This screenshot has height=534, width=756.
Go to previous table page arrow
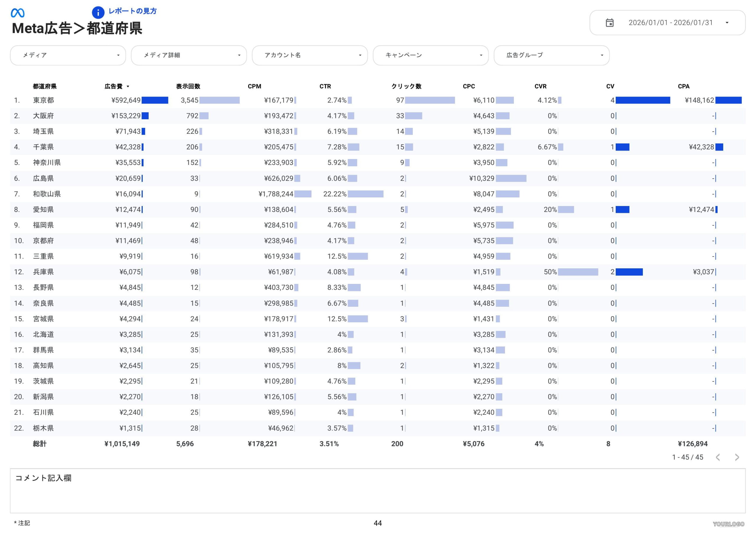coord(718,457)
